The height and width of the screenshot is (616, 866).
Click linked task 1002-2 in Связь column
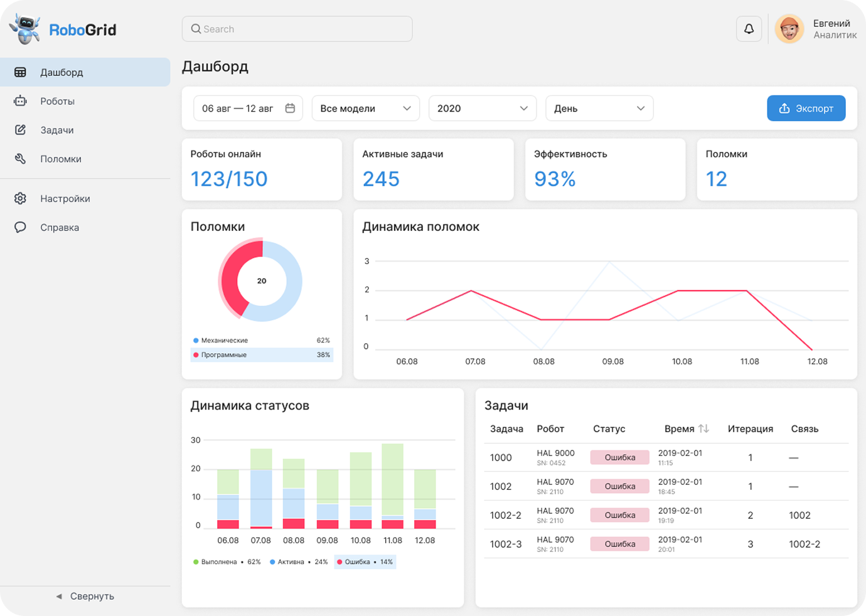[x=805, y=544]
